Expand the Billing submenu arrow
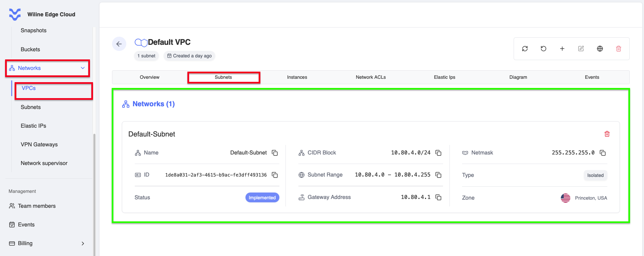Viewport: 644px width, 256px height. tap(83, 243)
